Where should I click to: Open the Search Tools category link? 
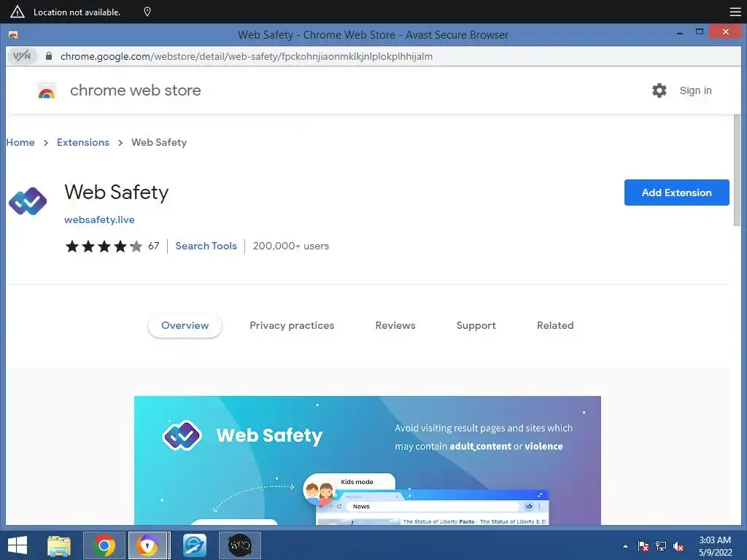click(x=206, y=246)
